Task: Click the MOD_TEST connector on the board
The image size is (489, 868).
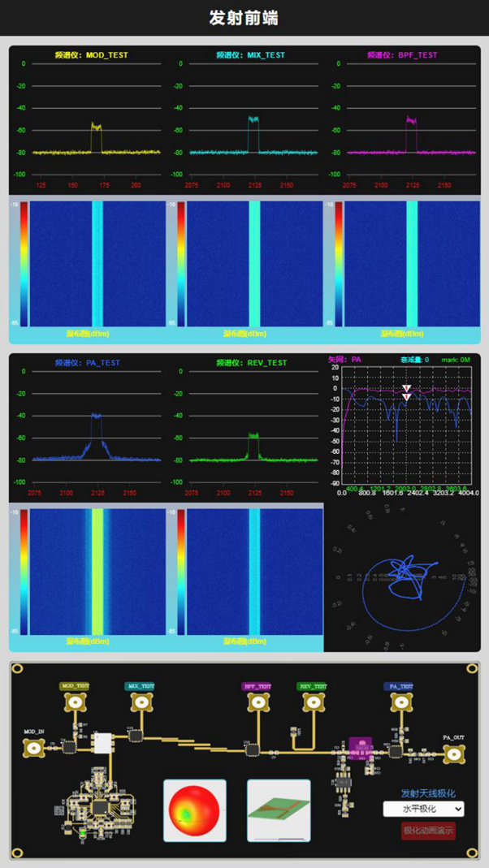Action: pyautogui.click(x=76, y=705)
